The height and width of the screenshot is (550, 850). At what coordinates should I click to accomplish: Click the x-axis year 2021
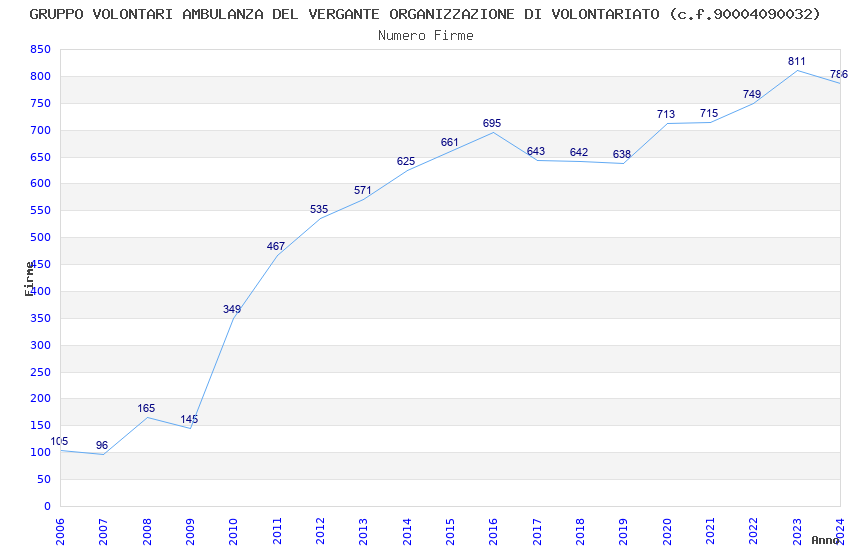pyautogui.click(x=710, y=531)
